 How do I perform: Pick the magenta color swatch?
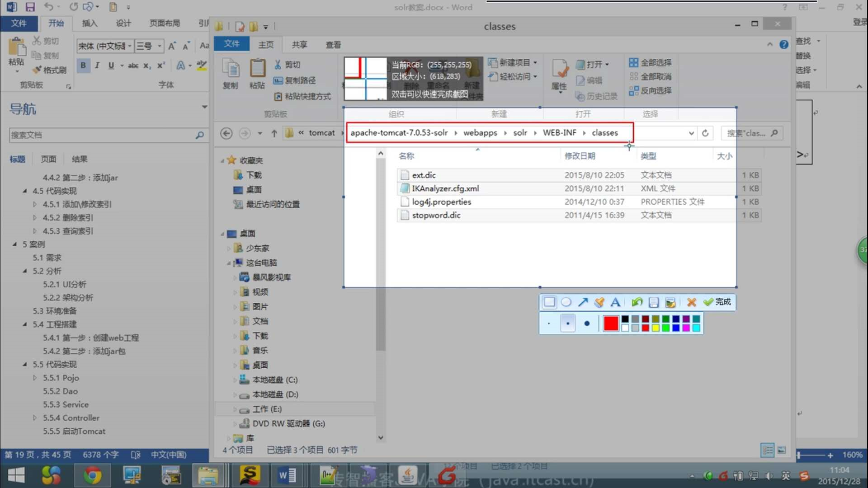click(x=686, y=328)
